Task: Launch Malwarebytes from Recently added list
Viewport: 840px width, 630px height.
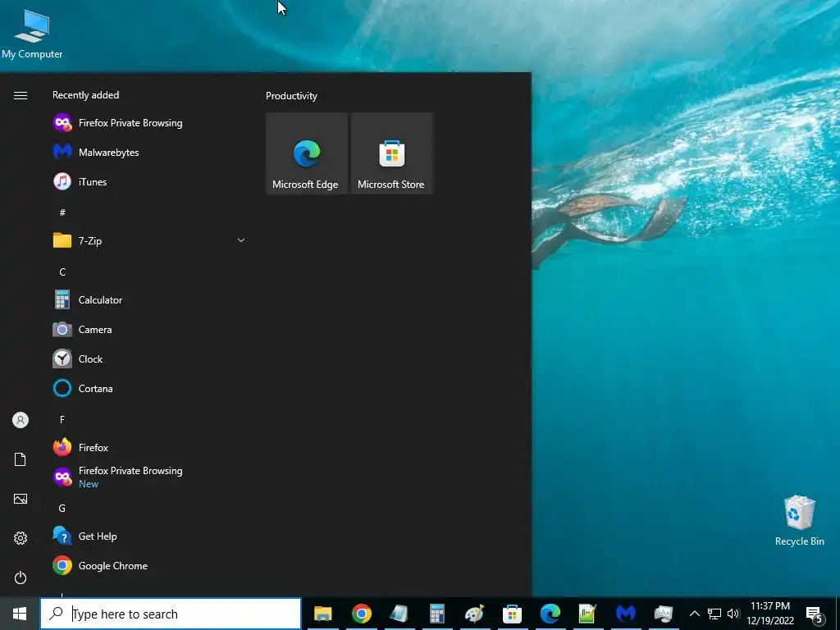Action: click(x=150, y=152)
